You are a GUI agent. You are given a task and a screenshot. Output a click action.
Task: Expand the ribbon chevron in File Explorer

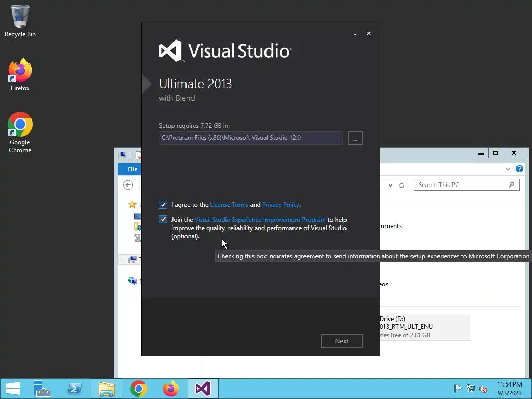[508, 169]
